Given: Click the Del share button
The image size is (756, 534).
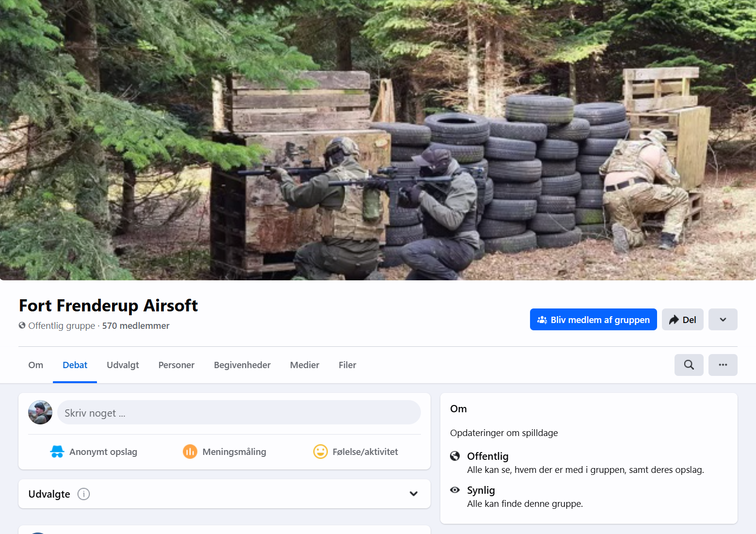Looking at the screenshot, I should point(682,320).
